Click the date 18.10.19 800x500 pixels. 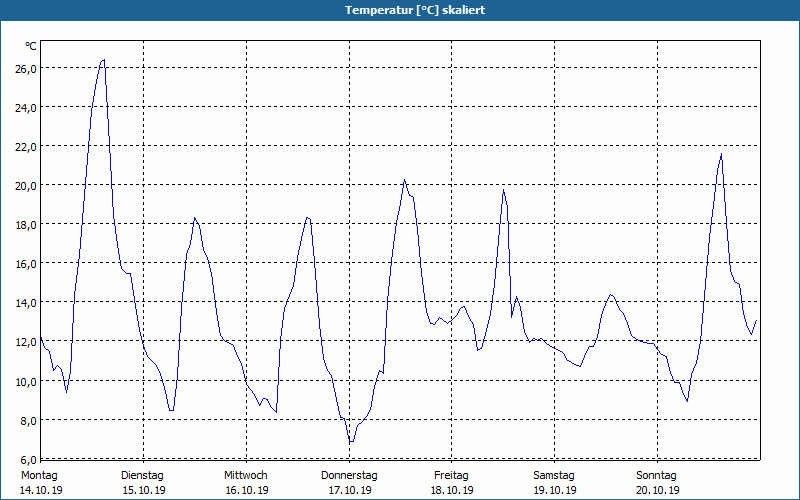pos(452,490)
